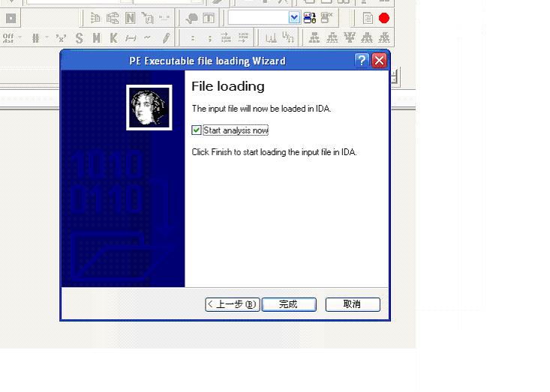The height and width of the screenshot is (392, 550).
Task: Click the pencil manual operand icon
Action: (x=167, y=37)
